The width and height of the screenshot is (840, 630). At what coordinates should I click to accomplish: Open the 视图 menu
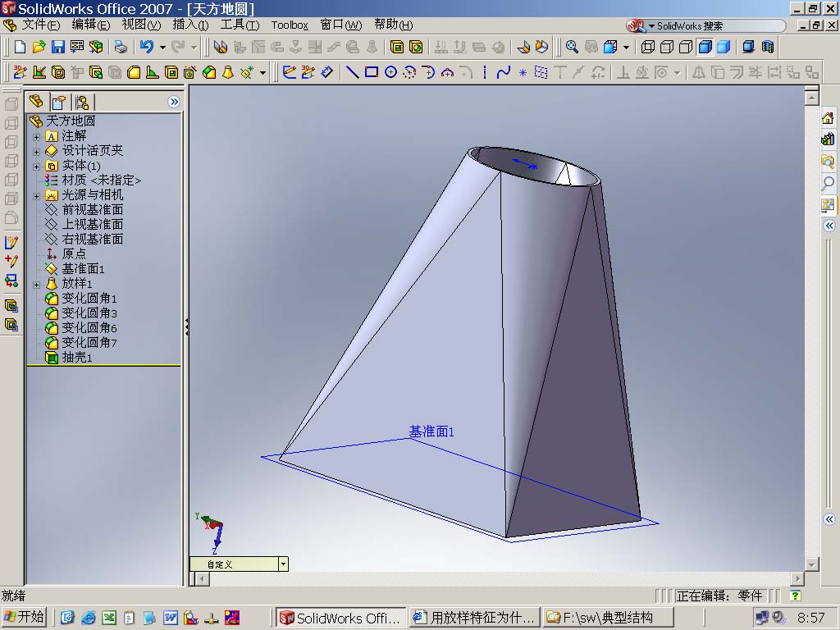click(141, 25)
